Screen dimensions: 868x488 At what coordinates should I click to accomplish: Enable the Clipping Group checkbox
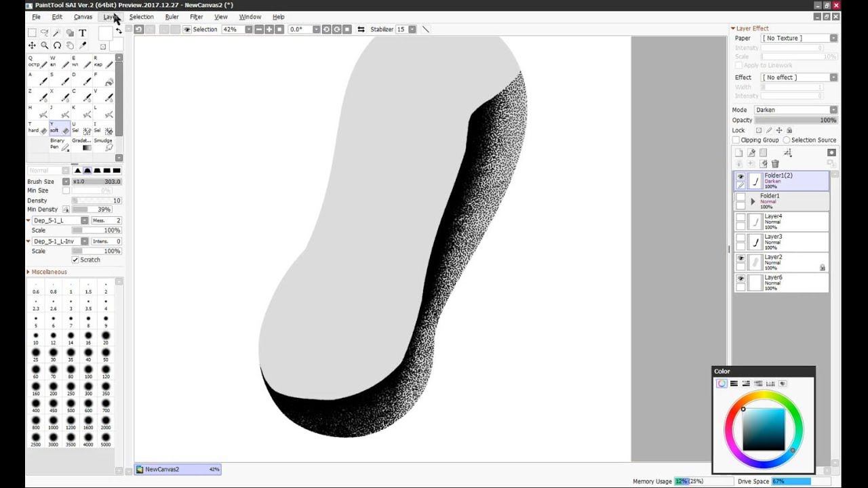736,140
